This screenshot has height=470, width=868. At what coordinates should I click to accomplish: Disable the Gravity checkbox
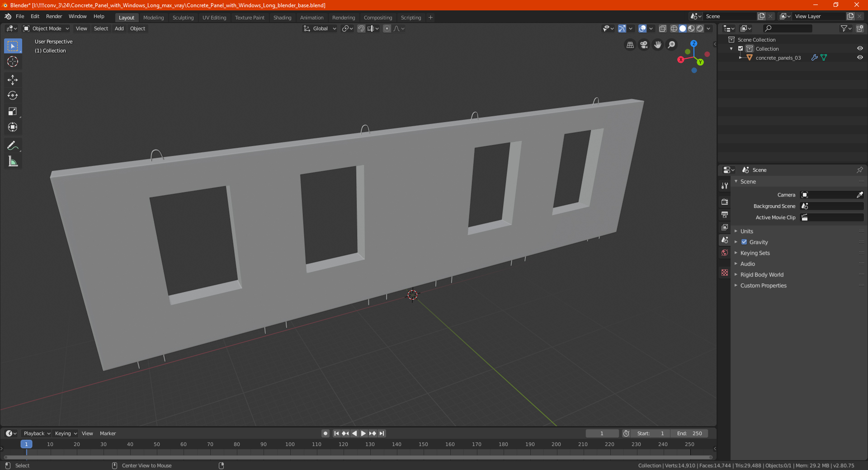click(744, 242)
